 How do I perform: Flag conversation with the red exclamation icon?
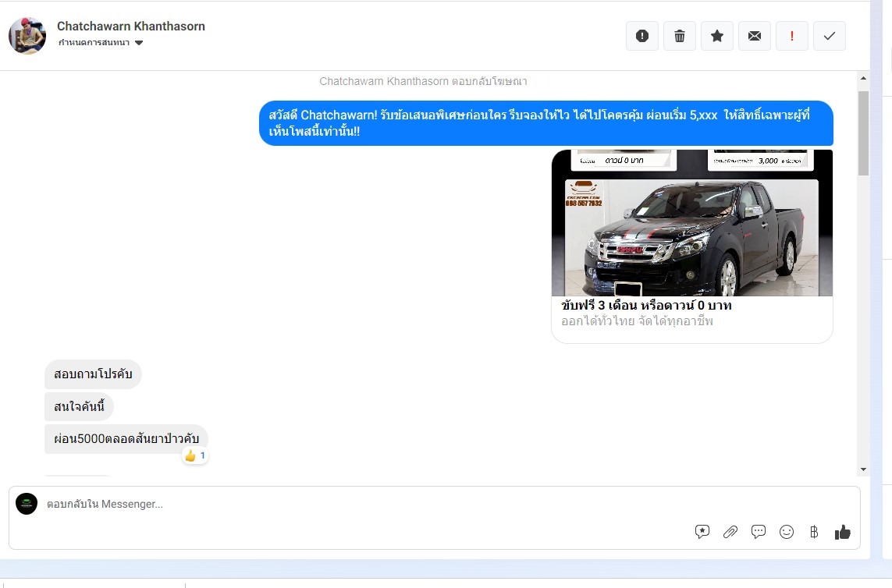pyautogui.click(x=792, y=36)
